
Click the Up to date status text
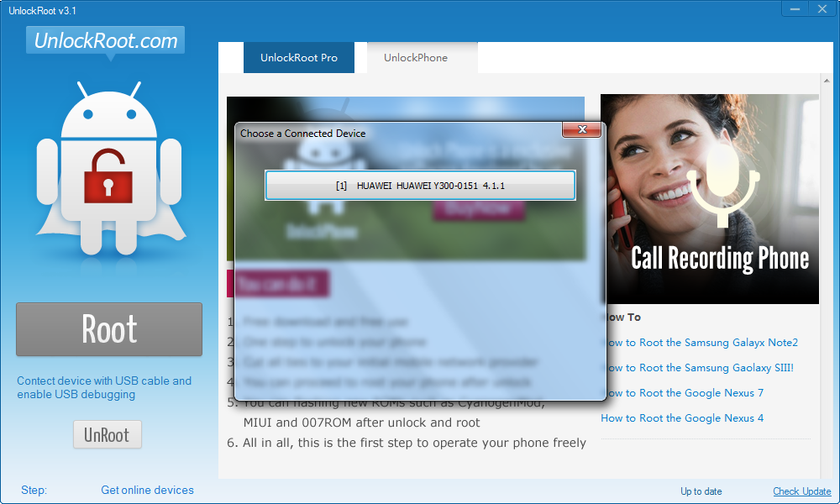point(701,491)
